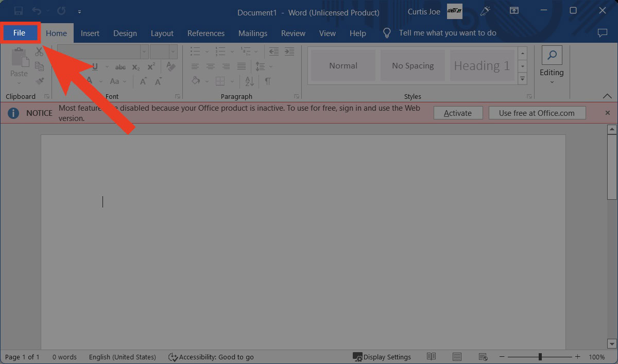Screen dimensions: 618x364
Task: Click the Increase Indent icon
Action: 289,51
